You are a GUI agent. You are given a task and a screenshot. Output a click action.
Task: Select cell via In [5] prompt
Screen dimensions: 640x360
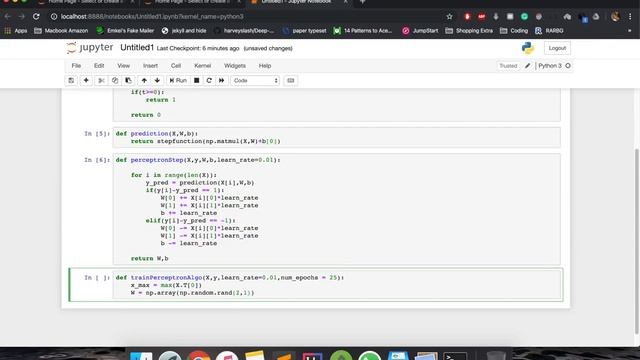pyautogui.click(x=97, y=133)
